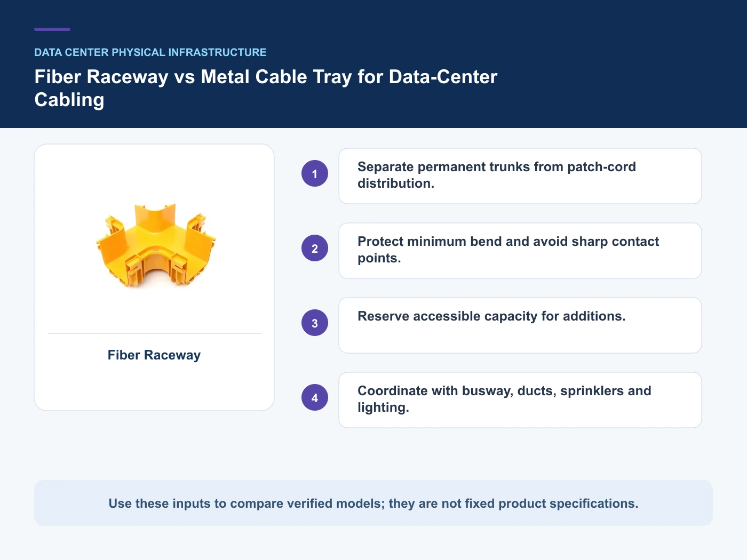Select the "Fiber Raceway" caption under the image

pos(154,355)
